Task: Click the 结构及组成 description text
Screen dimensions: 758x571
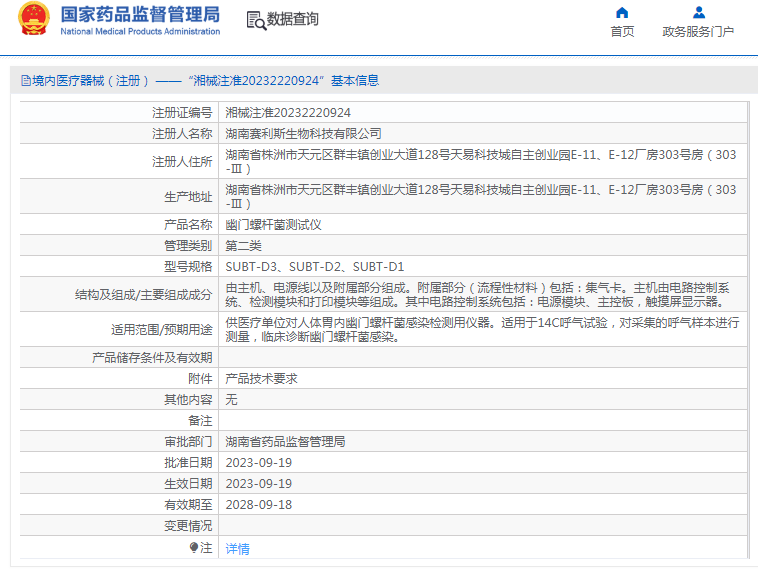Action: click(478, 294)
